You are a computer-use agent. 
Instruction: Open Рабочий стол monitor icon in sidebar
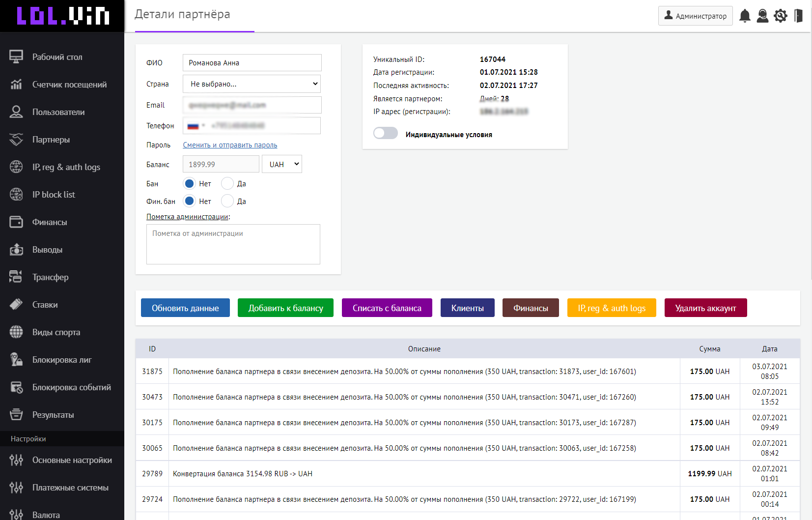[16, 57]
